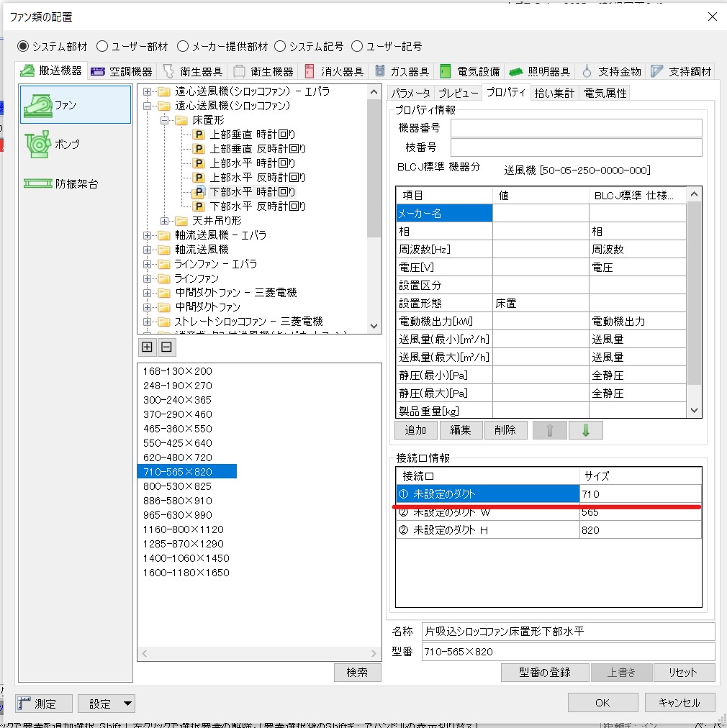
Task: Click the collapse-all minus icon
Action: point(166,347)
